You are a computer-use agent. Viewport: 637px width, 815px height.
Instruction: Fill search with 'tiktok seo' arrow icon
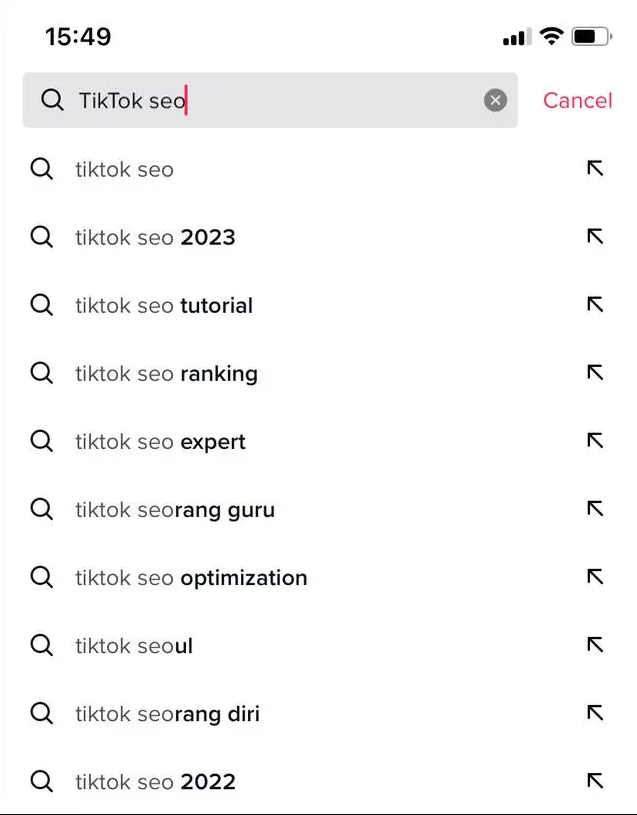coord(595,169)
